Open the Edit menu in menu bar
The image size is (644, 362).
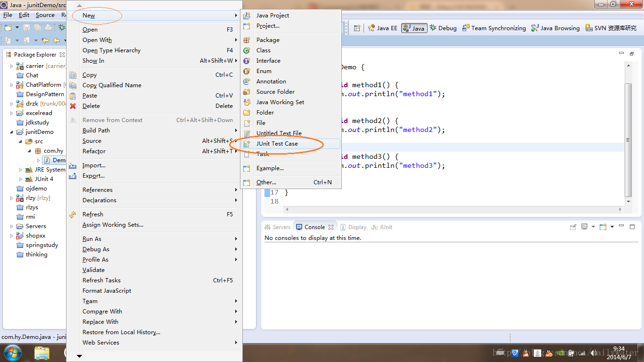24,15
